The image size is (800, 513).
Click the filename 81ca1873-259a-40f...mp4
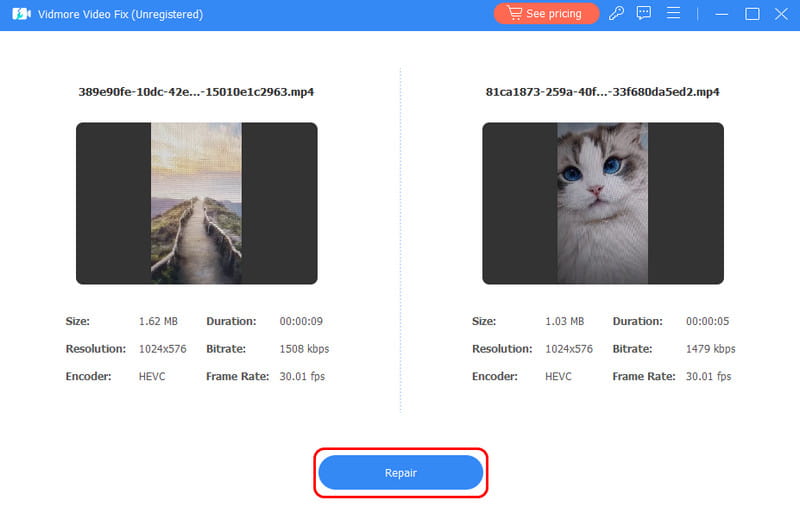[602, 92]
